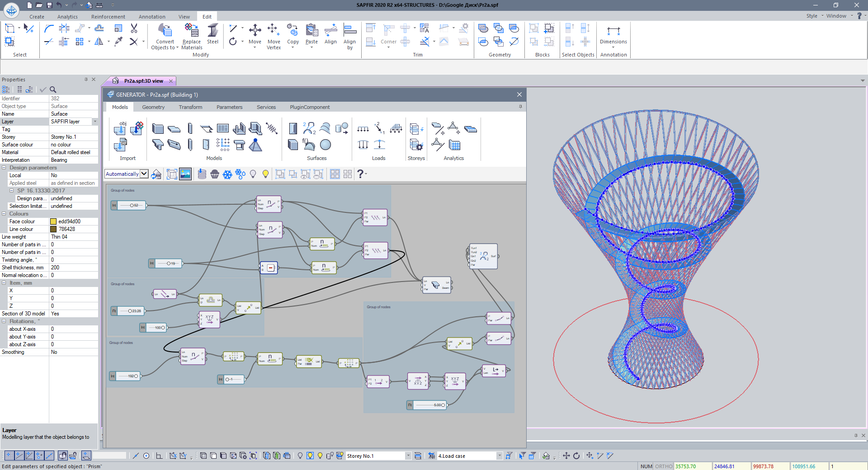
Task: Open the Transform tab in Generator
Action: point(190,107)
